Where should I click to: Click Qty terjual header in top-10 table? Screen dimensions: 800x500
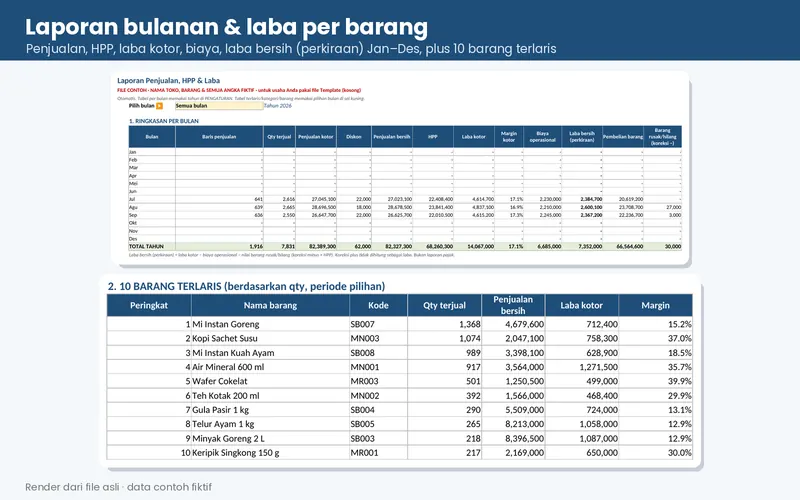444,305
